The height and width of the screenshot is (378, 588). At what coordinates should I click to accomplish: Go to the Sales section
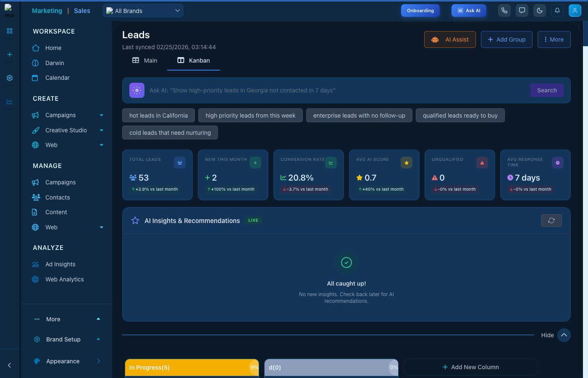pos(82,11)
